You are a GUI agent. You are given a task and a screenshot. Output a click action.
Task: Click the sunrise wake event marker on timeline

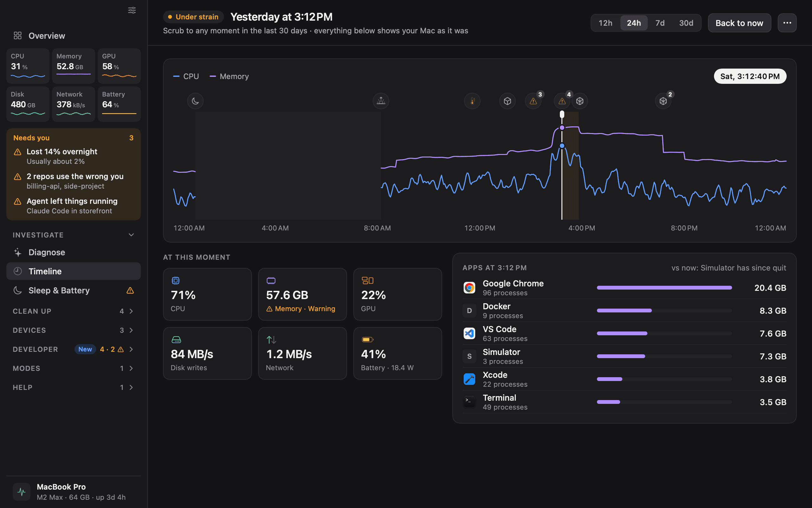coord(381,101)
